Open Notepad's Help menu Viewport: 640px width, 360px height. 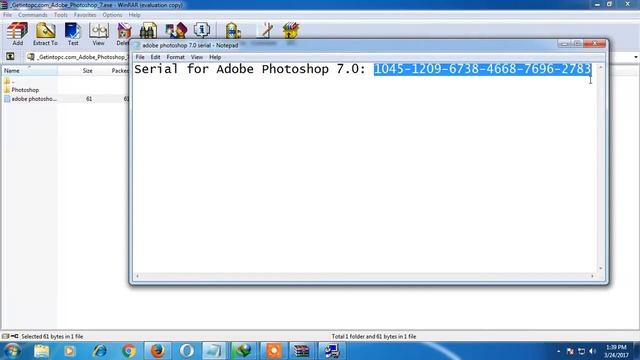pyautogui.click(x=215, y=57)
